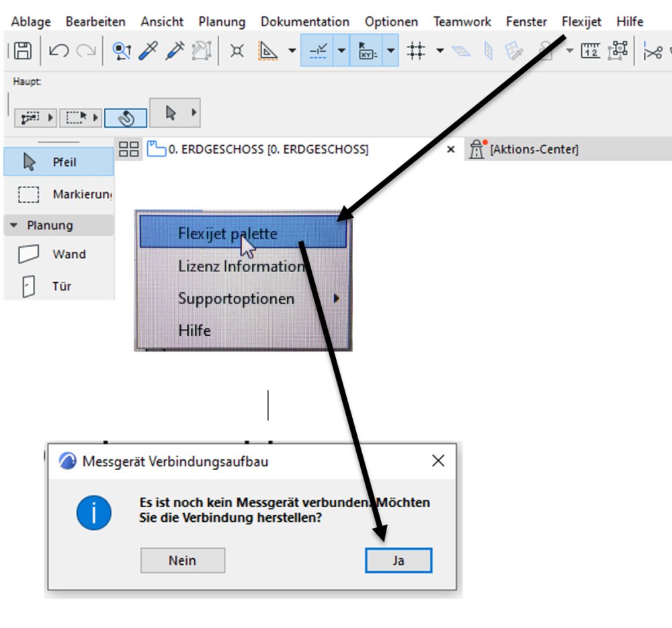Open the Ansicht menu

click(x=162, y=21)
